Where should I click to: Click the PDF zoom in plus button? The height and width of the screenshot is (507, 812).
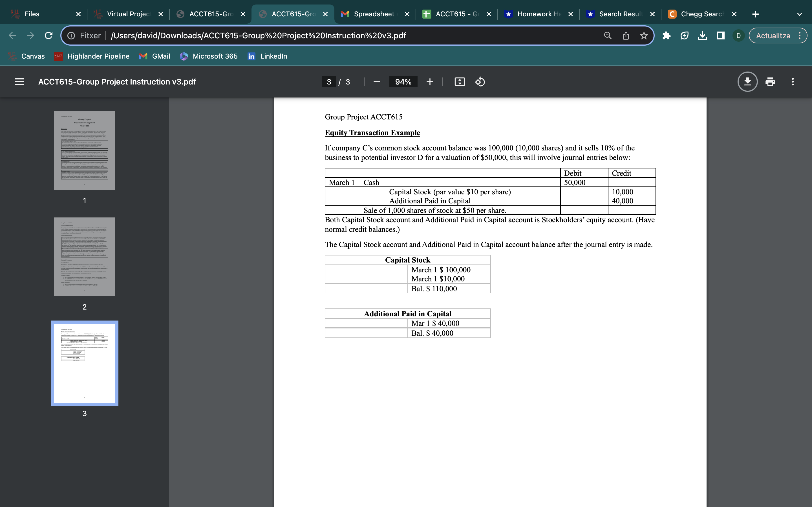pos(430,82)
